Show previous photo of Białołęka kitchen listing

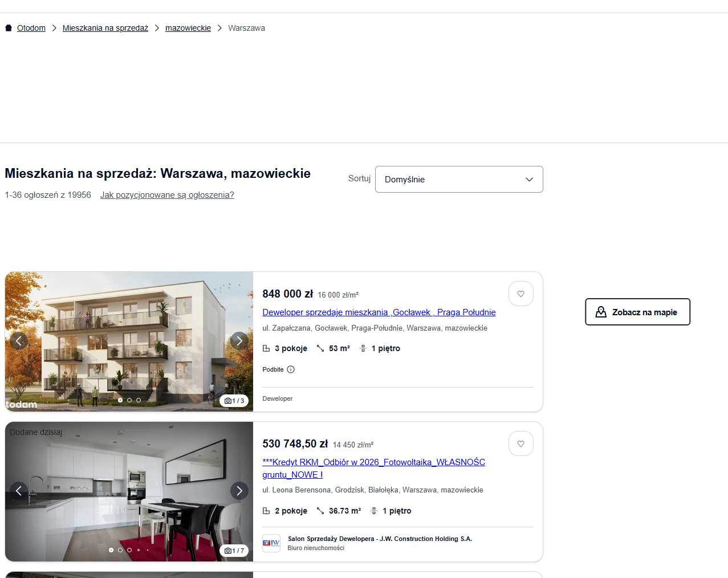pos(19,491)
